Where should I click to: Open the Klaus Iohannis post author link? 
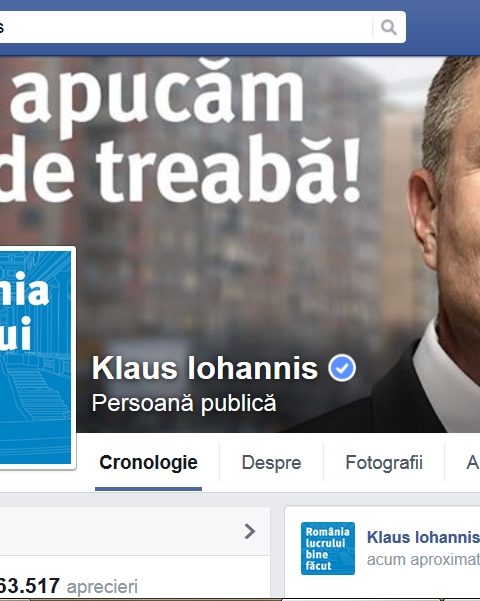coord(423,537)
